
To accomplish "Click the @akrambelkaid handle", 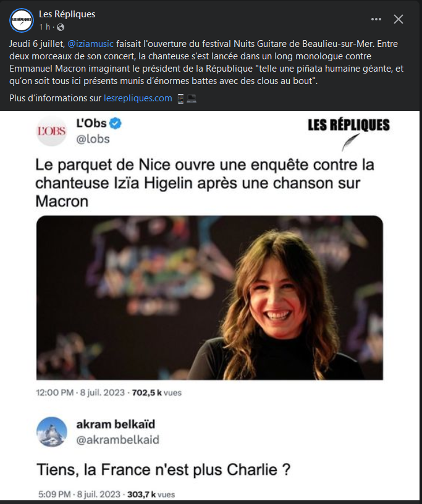I will (x=117, y=440).
